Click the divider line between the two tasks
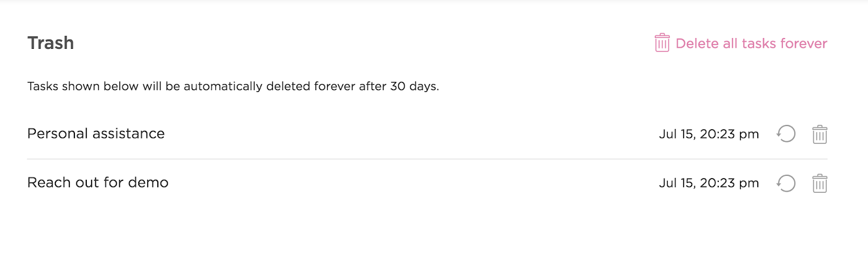 coord(427,159)
